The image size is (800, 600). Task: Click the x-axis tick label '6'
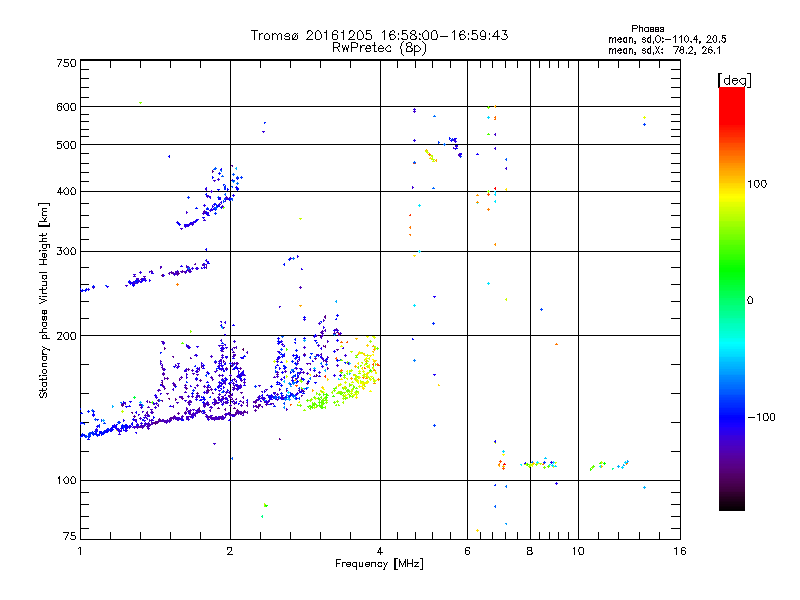[467, 551]
